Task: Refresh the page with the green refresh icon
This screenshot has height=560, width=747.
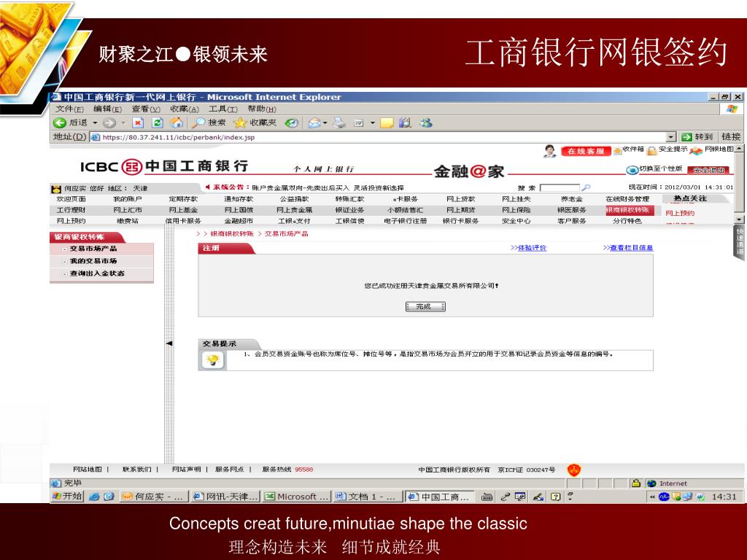Action: (x=158, y=122)
